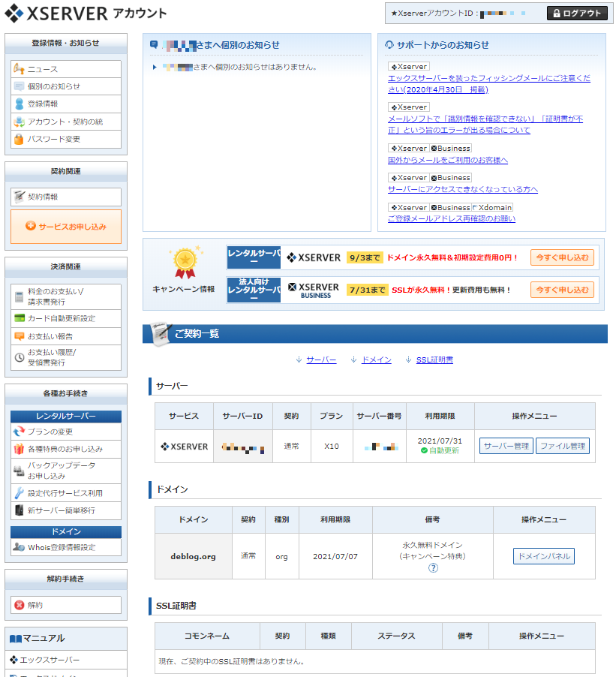Click the lock icon on the ログアウト button
The width and height of the screenshot is (616, 677).
click(x=557, y=14)
